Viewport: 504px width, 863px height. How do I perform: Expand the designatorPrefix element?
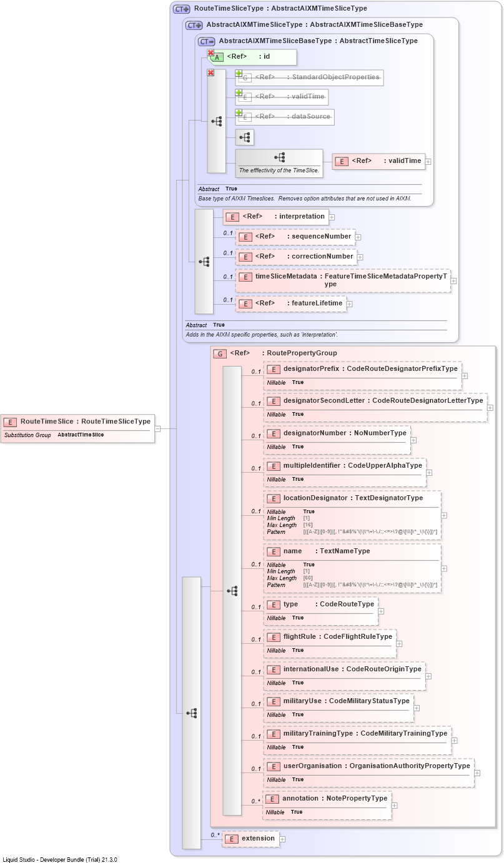[x=465, y=376]
